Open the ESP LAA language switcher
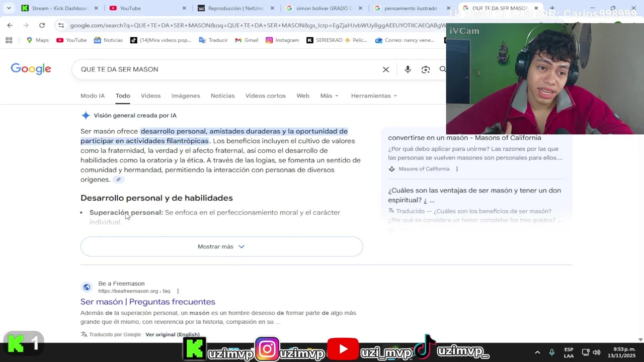 pyautogui.click(x=569, y=352)
